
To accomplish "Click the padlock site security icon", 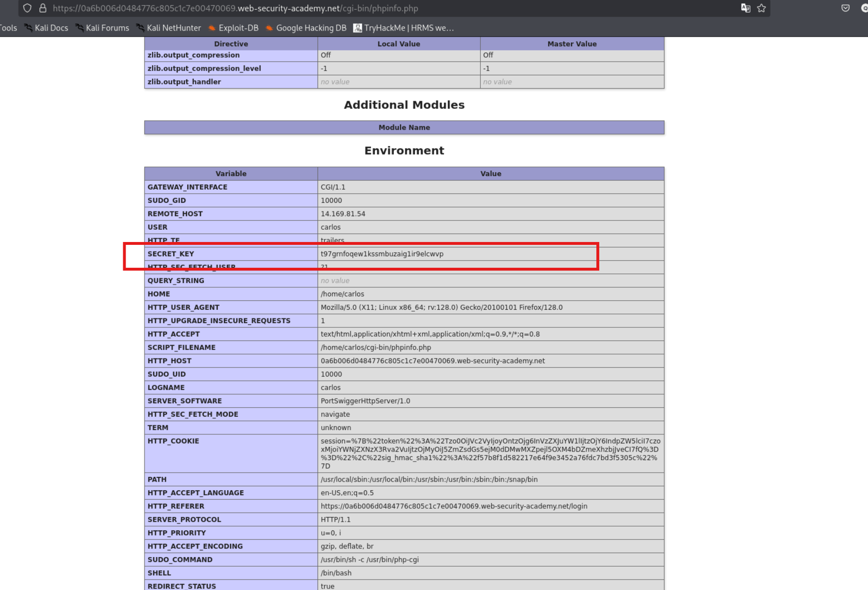I will click(x=42, y=8).
